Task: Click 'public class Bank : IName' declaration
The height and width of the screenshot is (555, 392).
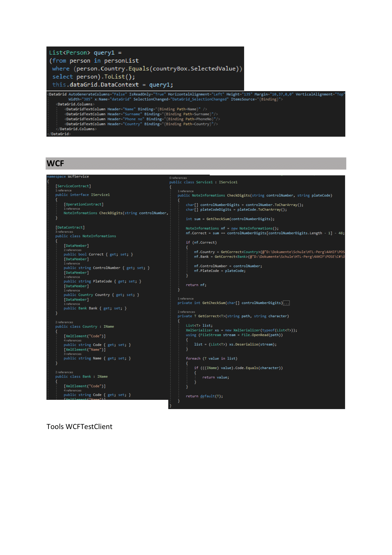Action: coord(82,376)
